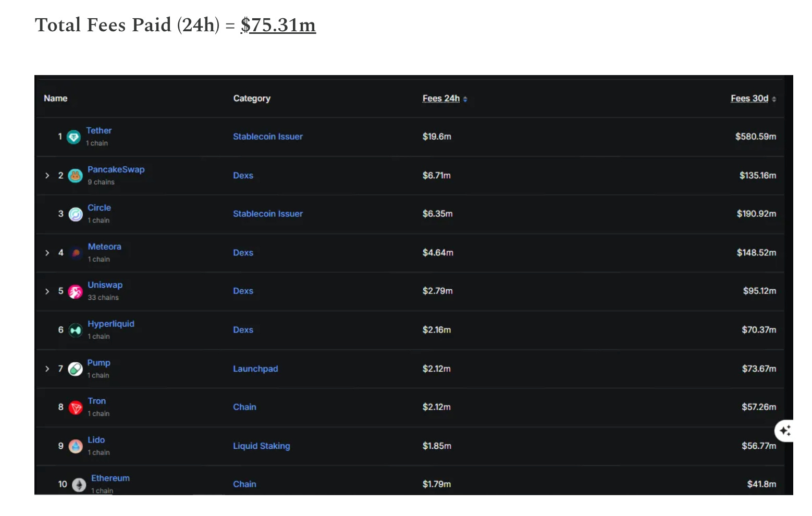The image size is (812, 516).
Task: Click the $190.92m fees 30d value
Action: [x=757, y=214]
